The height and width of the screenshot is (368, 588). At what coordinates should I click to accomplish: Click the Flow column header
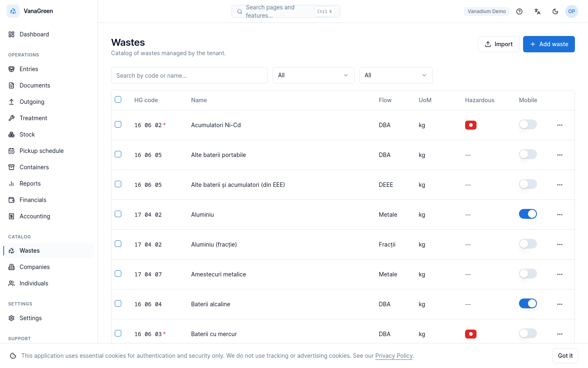[385, 100]
